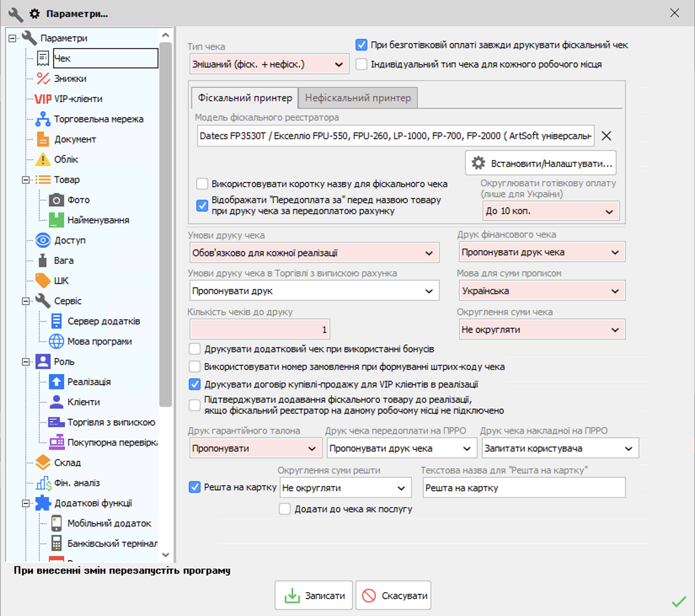This screenshot has width=695, height=616.
Task: Click the Банківський термінал icon
Action: click(56, 543)
